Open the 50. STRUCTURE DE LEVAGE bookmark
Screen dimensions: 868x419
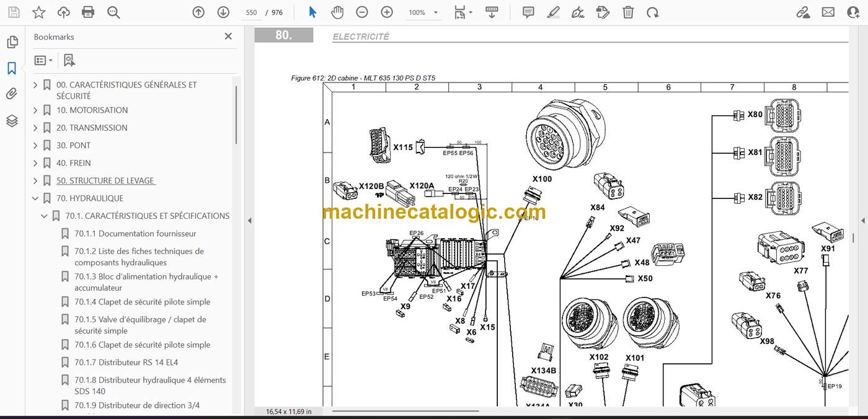click(x=105, y=181)
